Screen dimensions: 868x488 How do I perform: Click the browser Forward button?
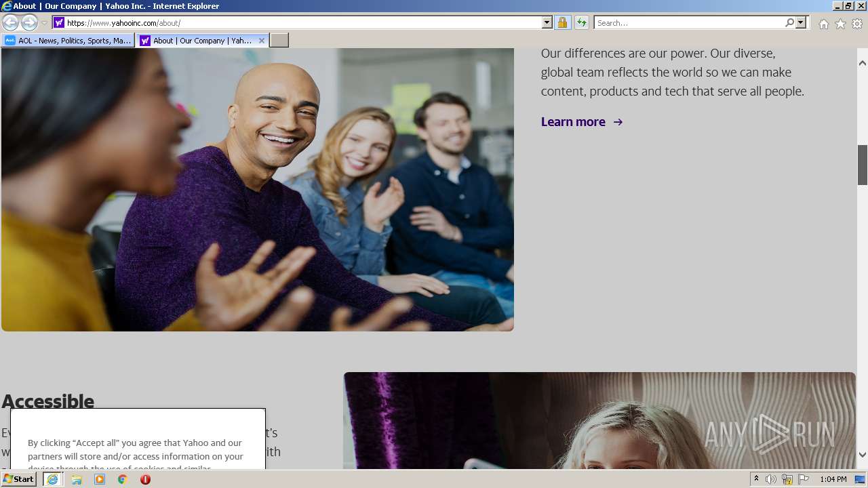click(29, 22)
